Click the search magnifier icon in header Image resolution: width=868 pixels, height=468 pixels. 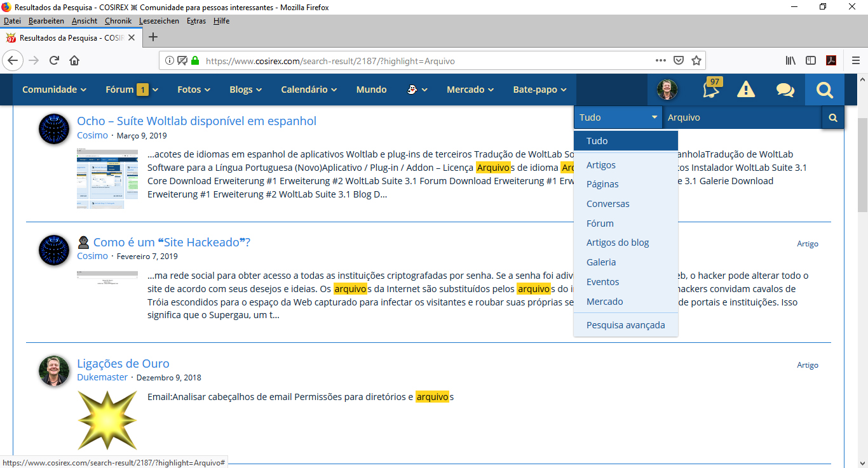tap(825, 90)
